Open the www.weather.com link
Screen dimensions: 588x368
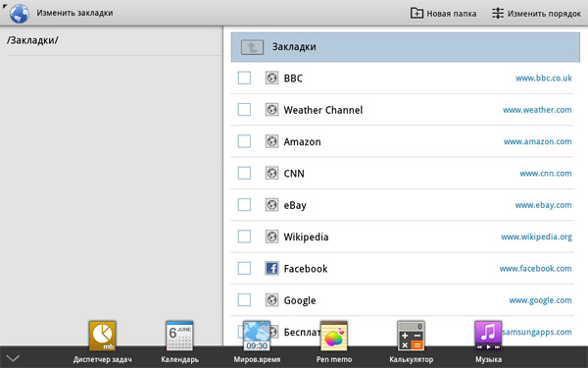click(x=537, y=110)
